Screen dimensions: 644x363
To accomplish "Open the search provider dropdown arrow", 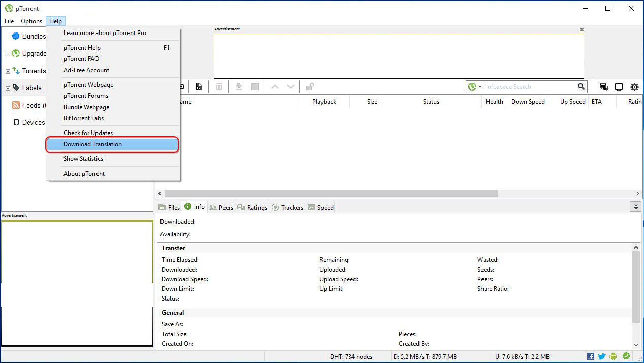I will tap(480, 87).
